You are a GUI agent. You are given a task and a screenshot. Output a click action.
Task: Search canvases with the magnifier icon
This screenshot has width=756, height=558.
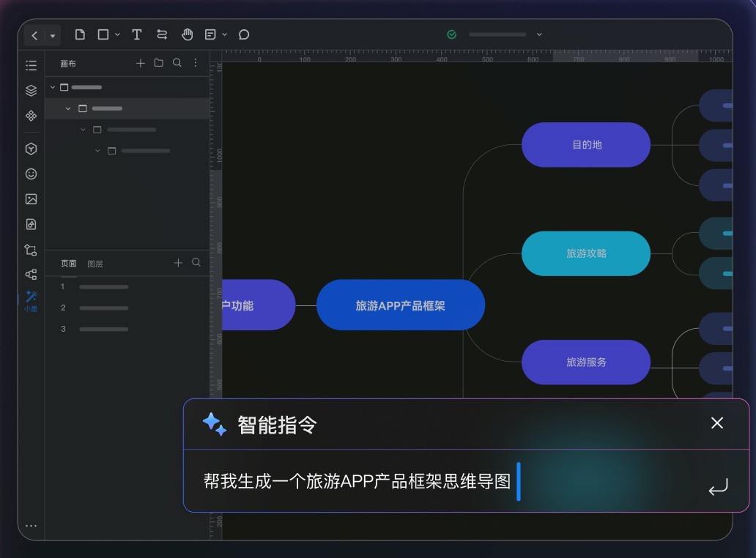coord(177,63)
